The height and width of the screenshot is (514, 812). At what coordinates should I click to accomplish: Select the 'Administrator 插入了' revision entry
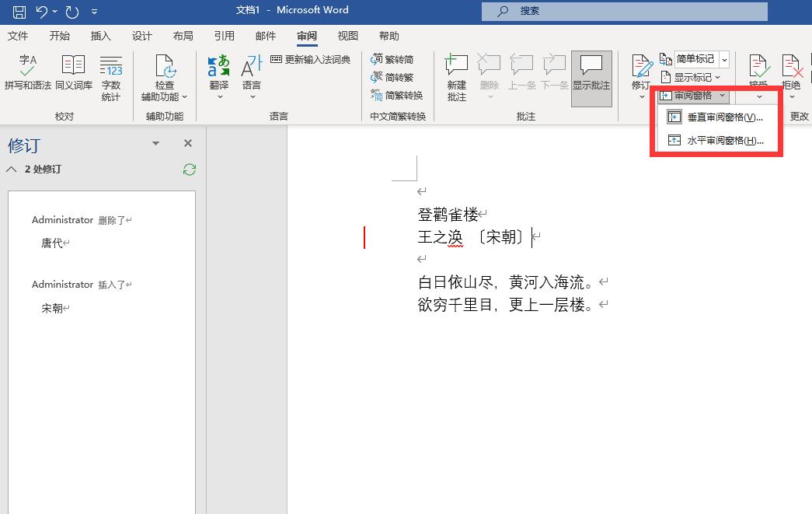pyautogui.click(x=82, y=285)
